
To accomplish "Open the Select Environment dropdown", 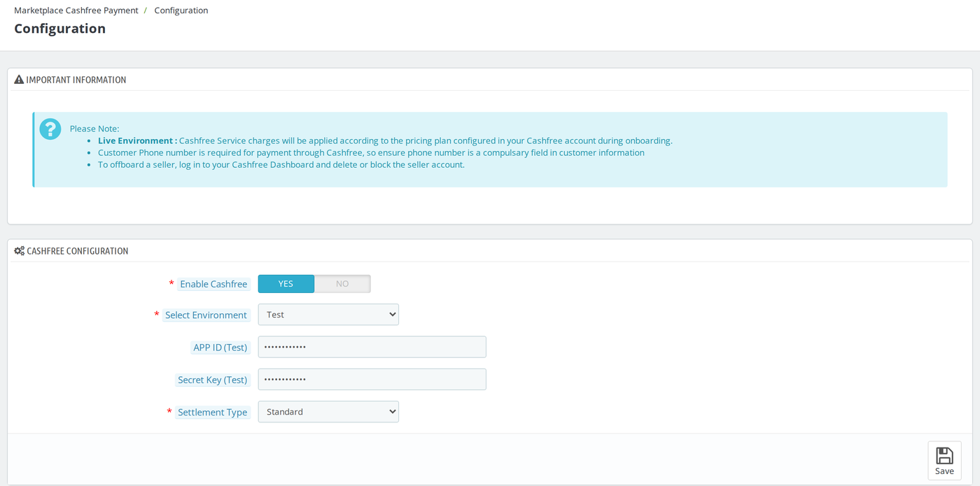I will (328, 315).
